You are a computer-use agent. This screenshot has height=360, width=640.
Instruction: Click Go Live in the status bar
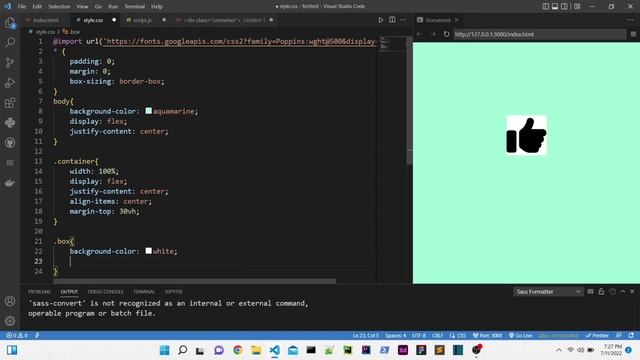(520, 335)
